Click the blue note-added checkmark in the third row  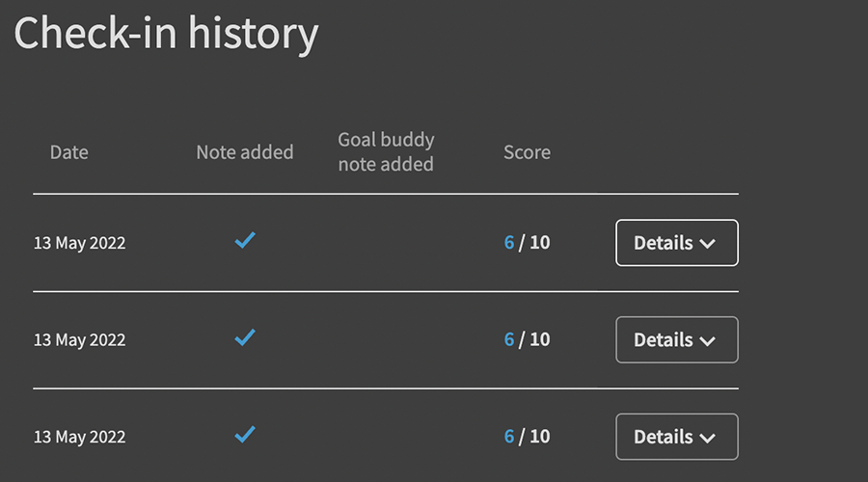(245, 435)
